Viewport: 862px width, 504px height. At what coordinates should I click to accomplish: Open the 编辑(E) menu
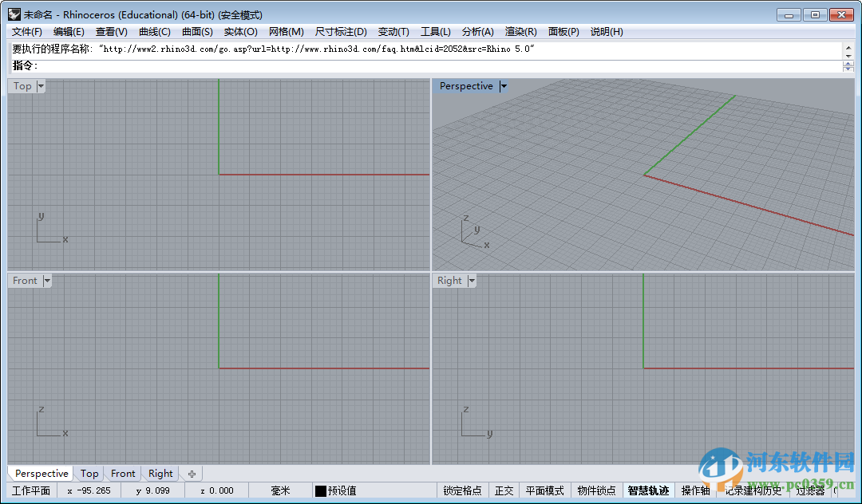click(69, 32)
